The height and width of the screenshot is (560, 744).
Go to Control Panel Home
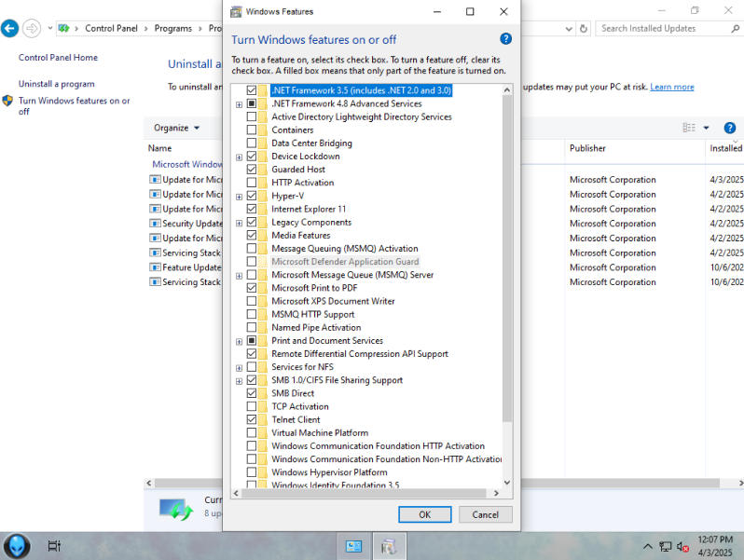[x=58, y=58]
